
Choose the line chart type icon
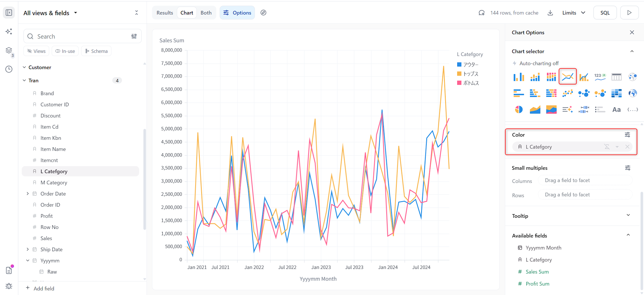[567, 77]
